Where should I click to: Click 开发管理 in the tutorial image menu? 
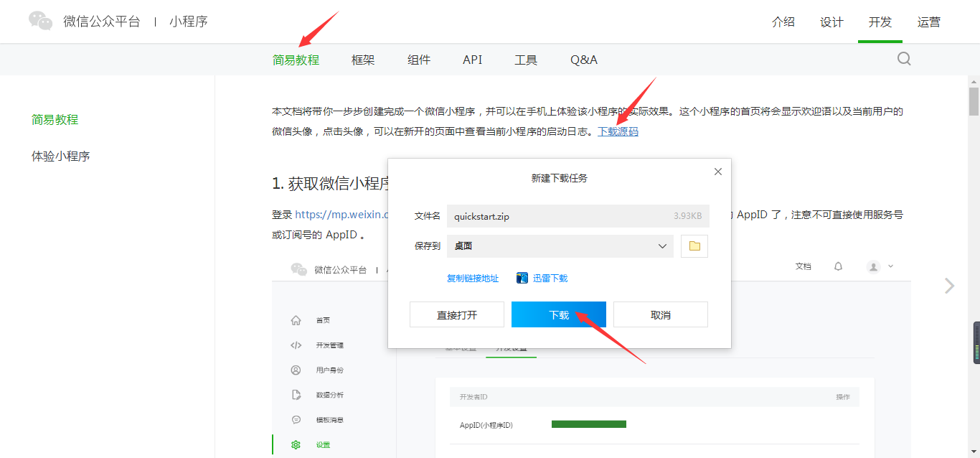(x=330, y=345)
